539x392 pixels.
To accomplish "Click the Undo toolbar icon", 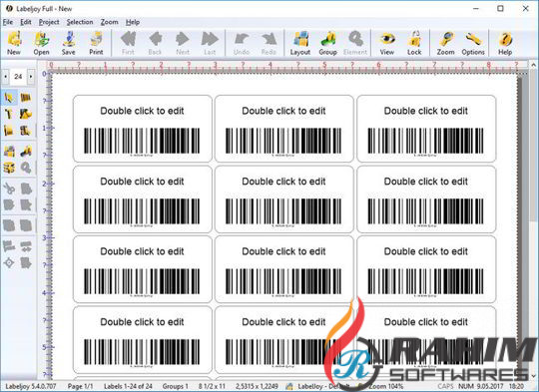I will pos(242,43).
